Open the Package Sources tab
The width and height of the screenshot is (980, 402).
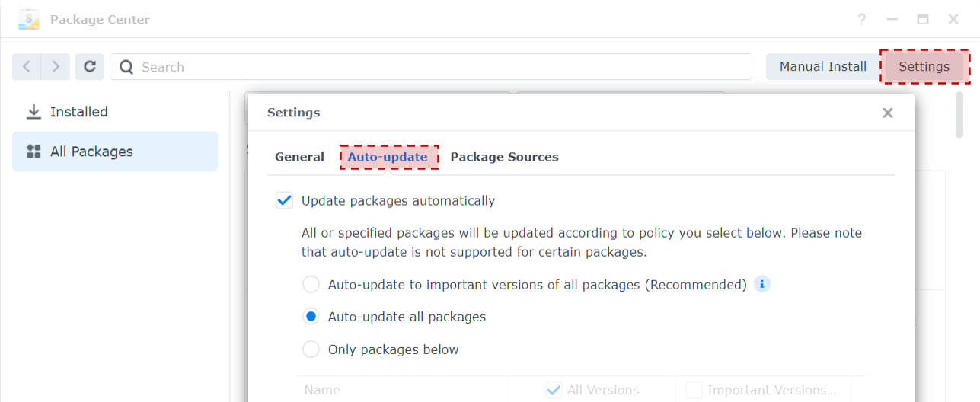pyautogui.click(x=504, y=157)
